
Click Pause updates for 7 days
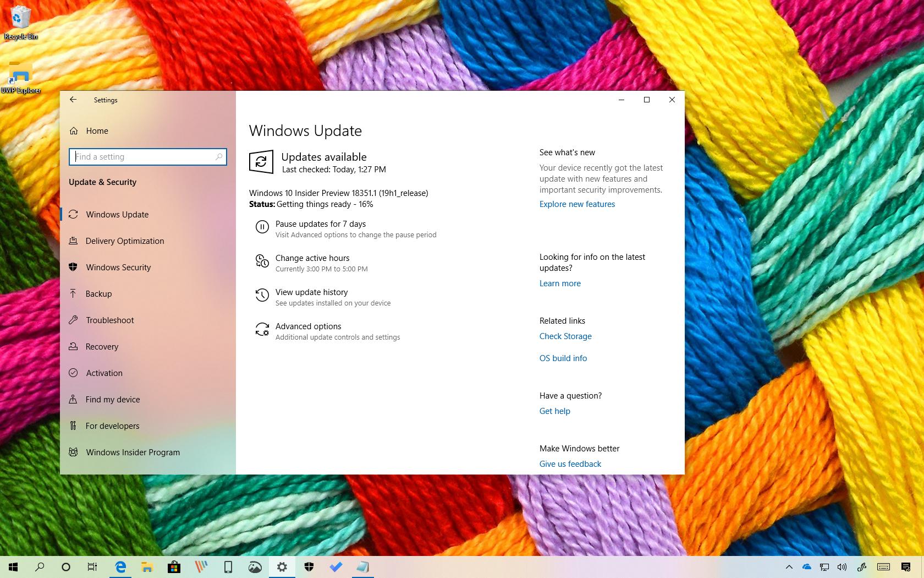(x=321, y=224)
